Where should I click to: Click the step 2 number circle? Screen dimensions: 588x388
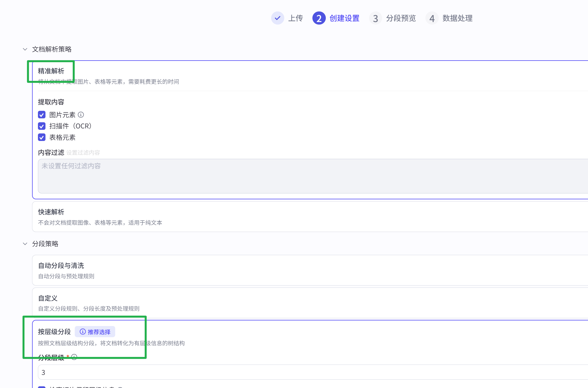point(319,18)
